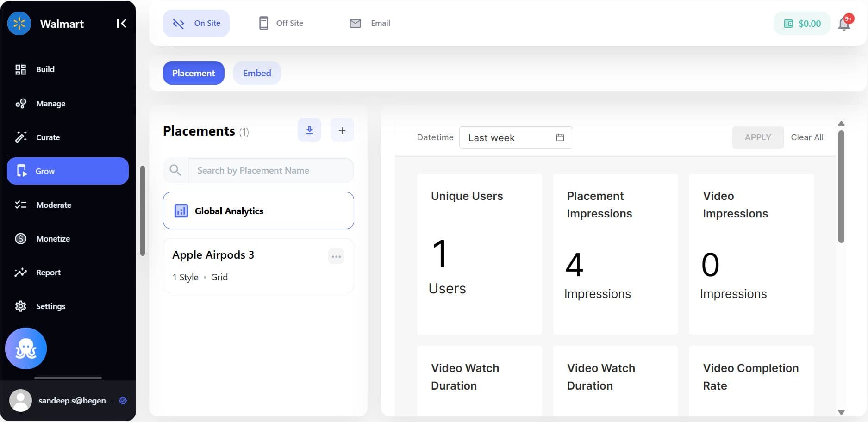Select the Embed tab
The width and height of the screenshot is (868, 422).
pyautogui.click(x=257, y=73)
